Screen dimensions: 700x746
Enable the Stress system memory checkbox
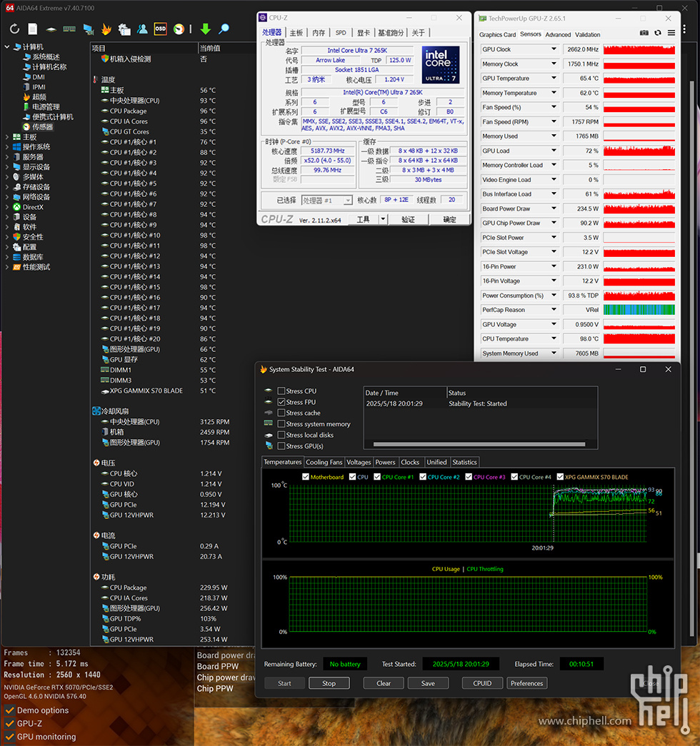pyautogui.click(x=281, y=424)
